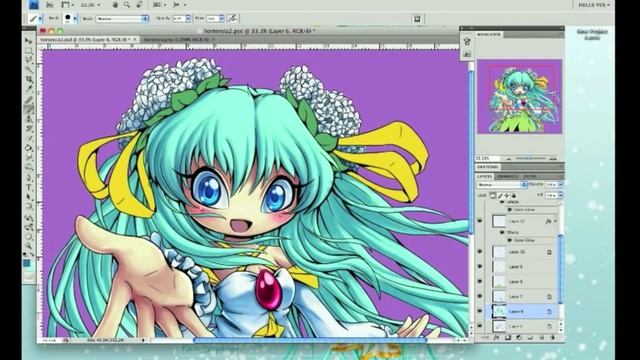
Task: Select the Navigator panel tab
Action: (x=489, y=34)
